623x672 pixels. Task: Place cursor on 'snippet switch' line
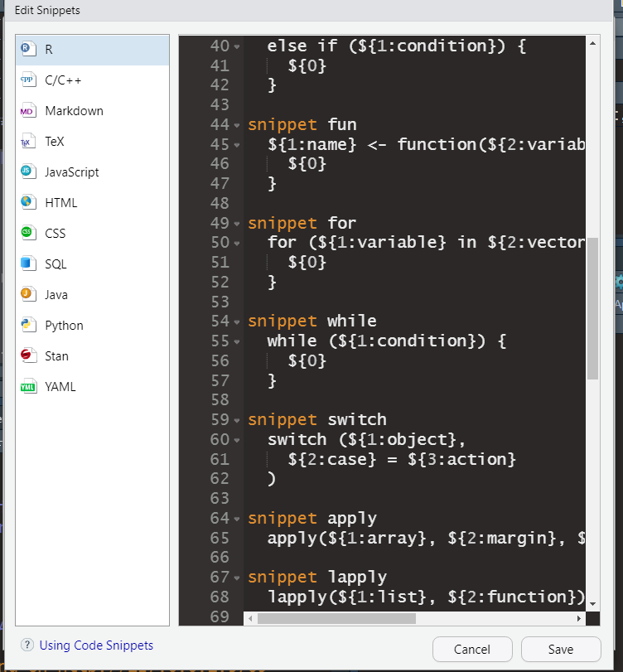pos(317,419)
